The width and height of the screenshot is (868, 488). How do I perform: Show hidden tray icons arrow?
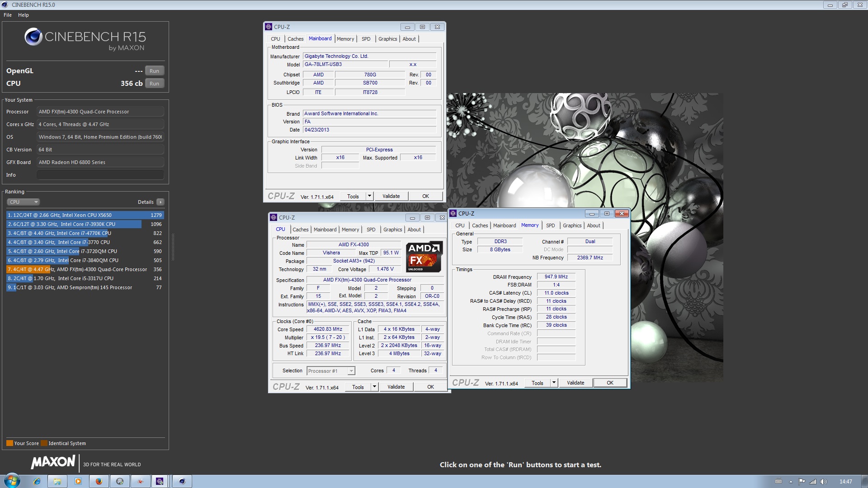point(791,482)
